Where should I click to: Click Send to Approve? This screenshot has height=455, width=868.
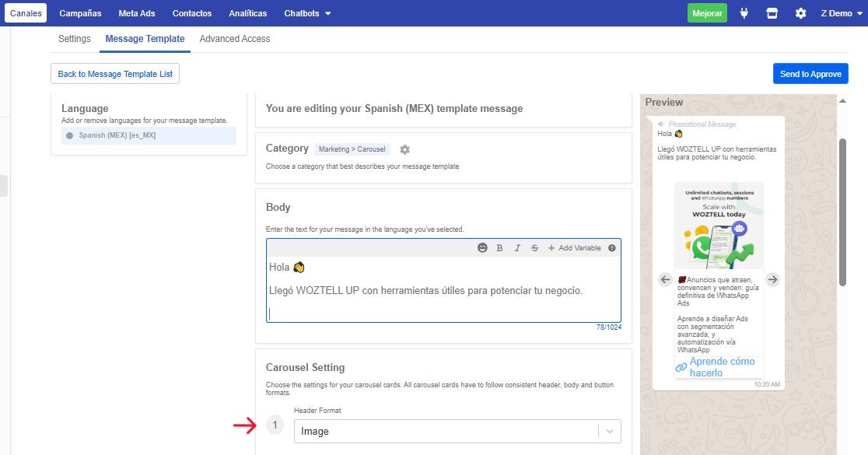[810, 74]
